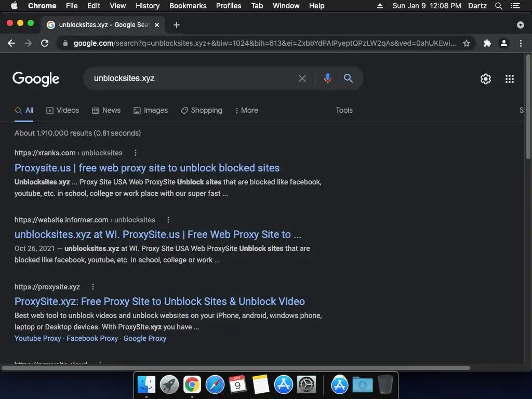Clear the search box with the X
Screen dimensions: 532x399
pyautogui.click(x=302, y=79)
